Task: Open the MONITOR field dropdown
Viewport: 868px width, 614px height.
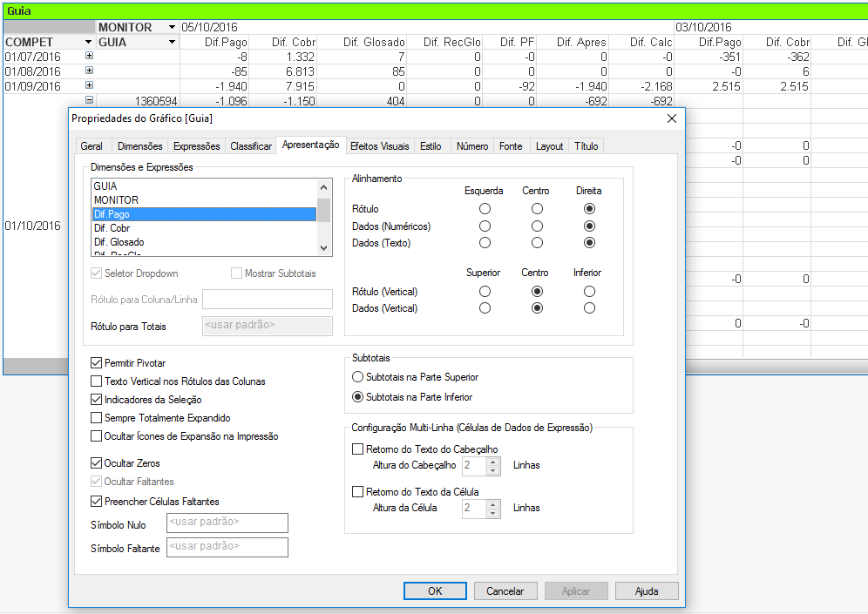Action: point(172,28)
